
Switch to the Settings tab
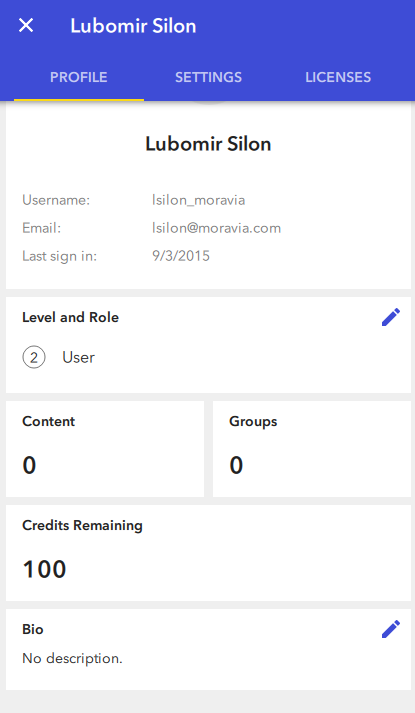(208, 77)
